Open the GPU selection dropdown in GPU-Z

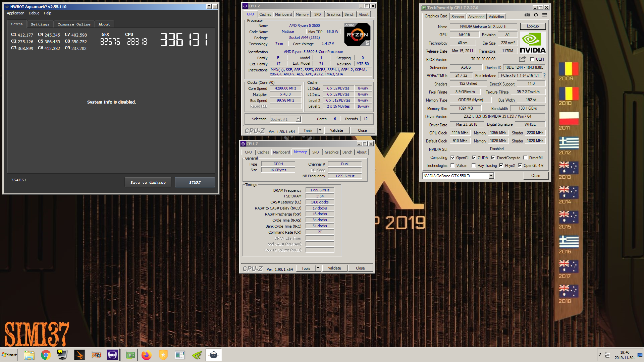(491, 176)
